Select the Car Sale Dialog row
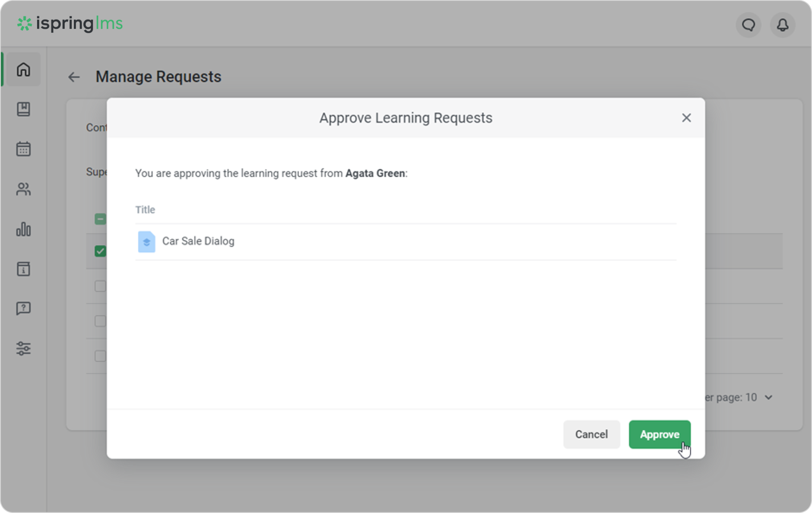812x513 pixels. click(198, 241)
